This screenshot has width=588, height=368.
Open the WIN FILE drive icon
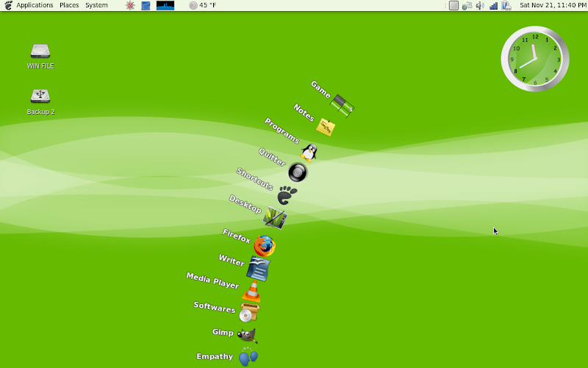40,51
